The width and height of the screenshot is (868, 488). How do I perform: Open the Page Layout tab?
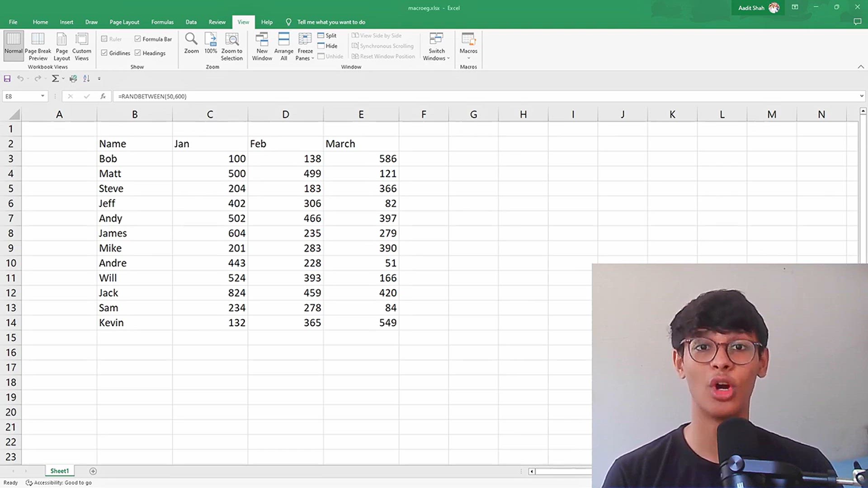tap(124, 22)
